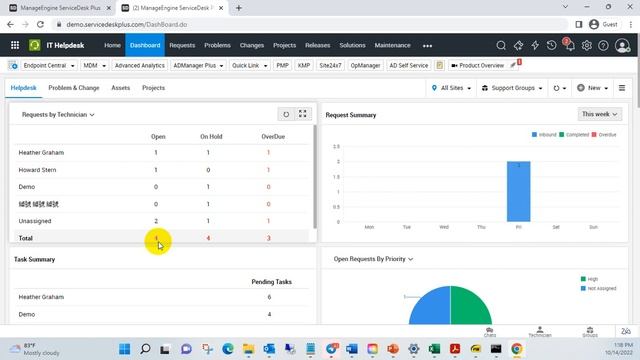The width and height of the screenshot is (640, 360).
Task: Open the dashboard hamburger menu icon
Action: pos(622,88)
